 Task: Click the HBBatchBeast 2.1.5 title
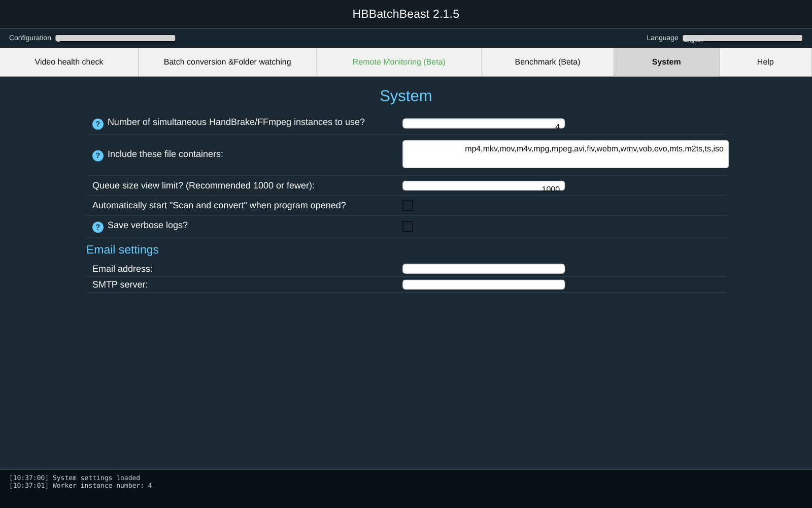pyautogui.click(x=406, y=14)
